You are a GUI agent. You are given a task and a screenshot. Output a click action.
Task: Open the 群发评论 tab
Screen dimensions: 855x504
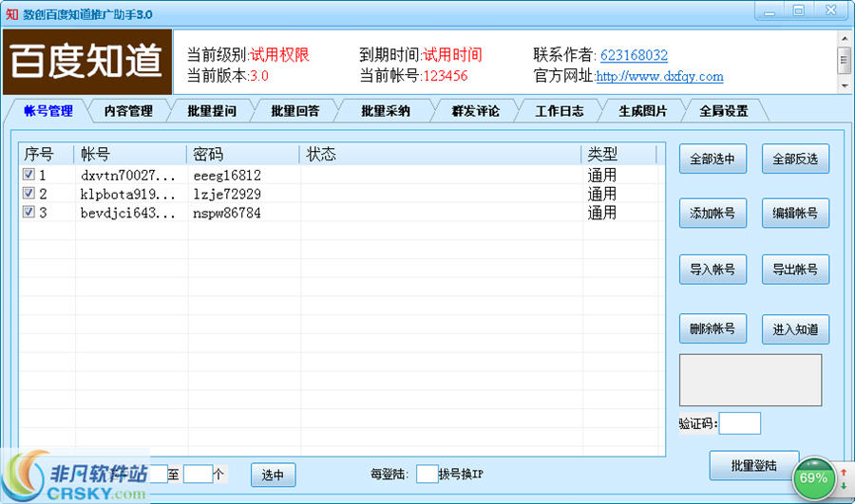tap(476, 111)
